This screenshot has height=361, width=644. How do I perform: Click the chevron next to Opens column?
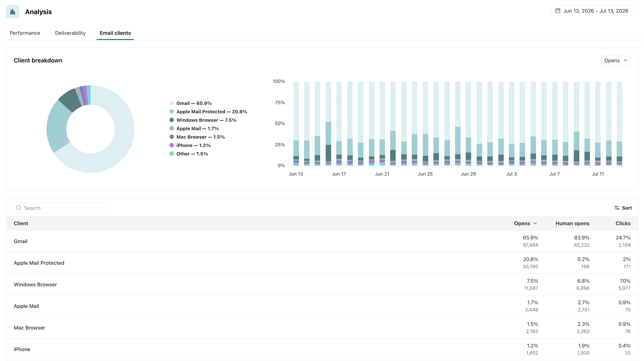click(x=535, y=223)
